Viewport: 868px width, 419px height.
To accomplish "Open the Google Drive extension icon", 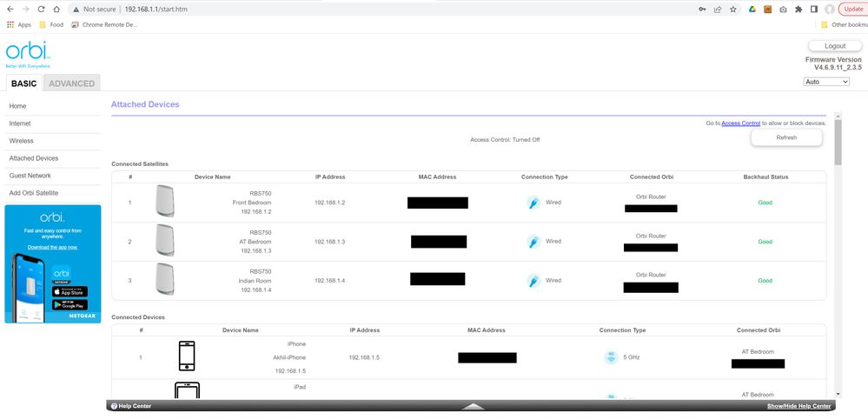I will [x=752, y=9].
